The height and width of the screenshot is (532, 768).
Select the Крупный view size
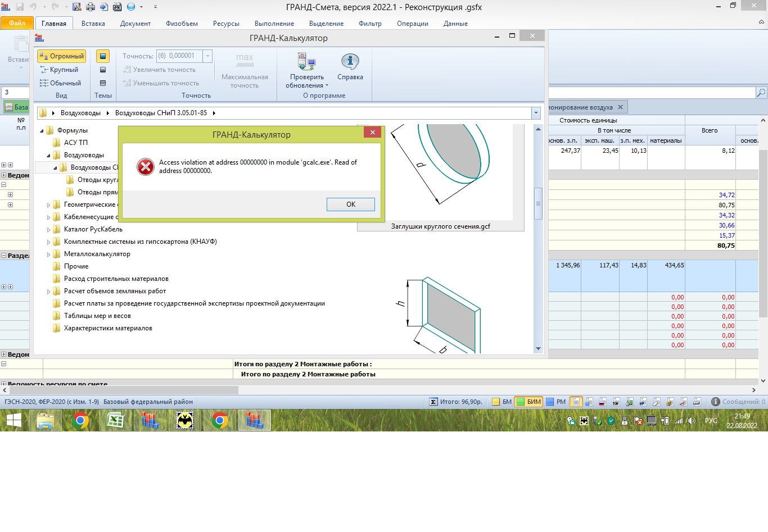point(59,70)
